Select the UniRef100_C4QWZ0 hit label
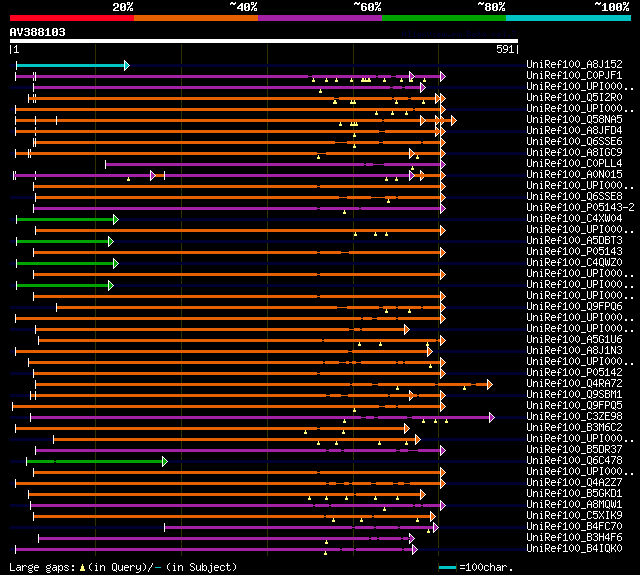 point(574,262)
